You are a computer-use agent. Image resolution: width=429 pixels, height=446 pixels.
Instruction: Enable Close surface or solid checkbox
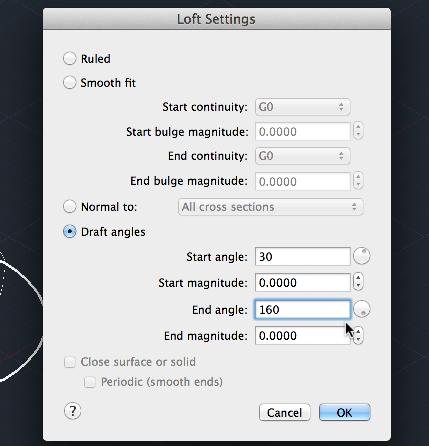(x=70, y=362)
